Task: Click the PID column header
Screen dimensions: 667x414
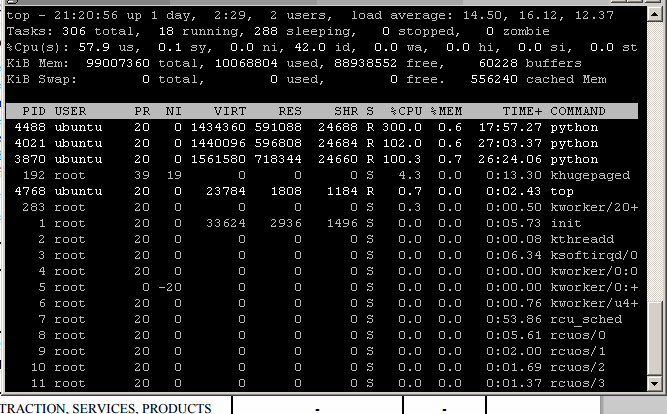Action: point(34,111)
